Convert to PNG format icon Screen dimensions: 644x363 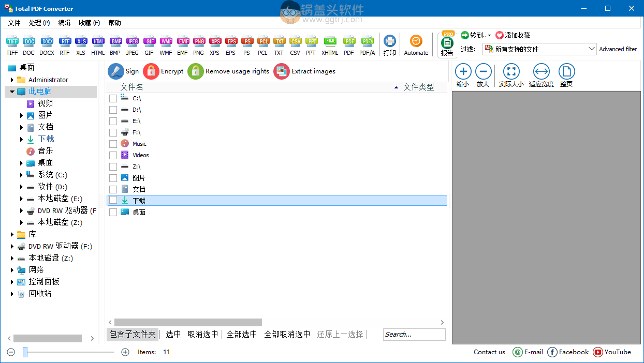[199, 41]
